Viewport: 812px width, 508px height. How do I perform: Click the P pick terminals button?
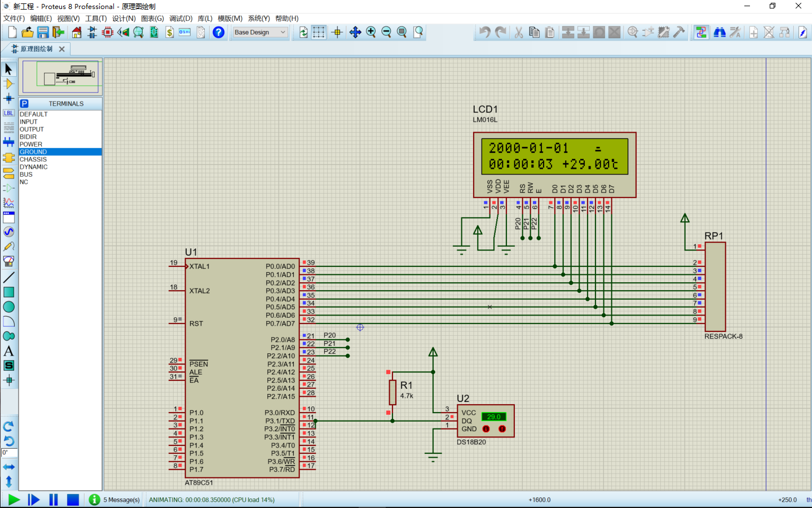coord(24,104)
